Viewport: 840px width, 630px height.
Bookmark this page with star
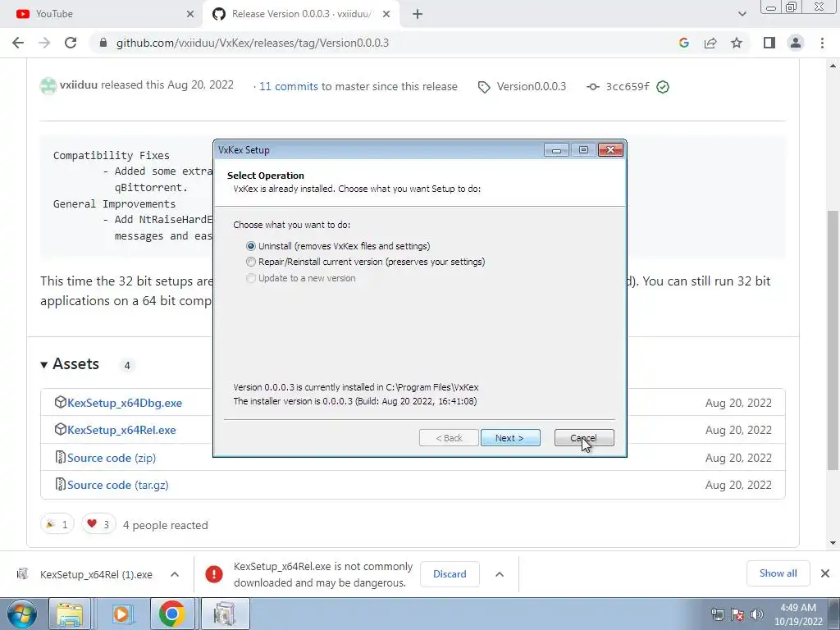pos(737,43)
